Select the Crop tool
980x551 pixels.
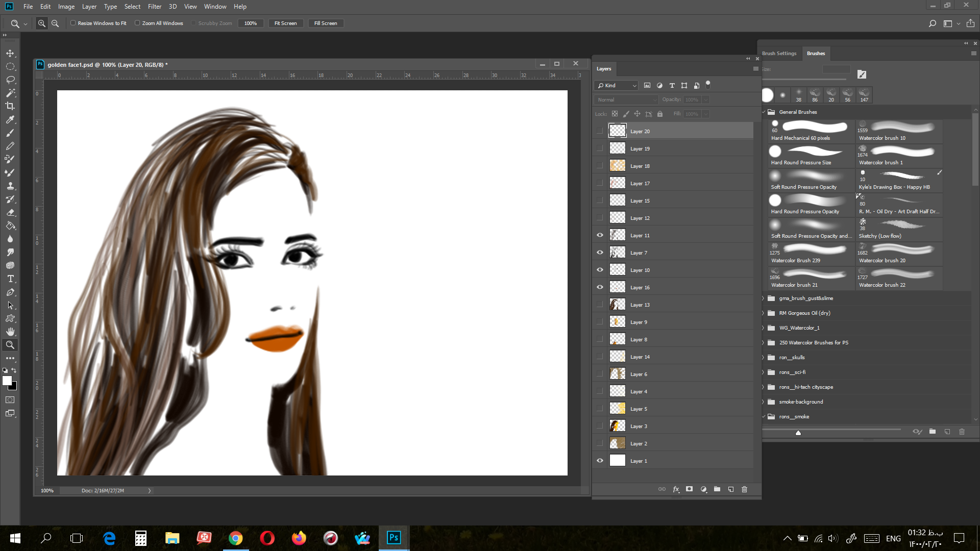pos(10,106)
